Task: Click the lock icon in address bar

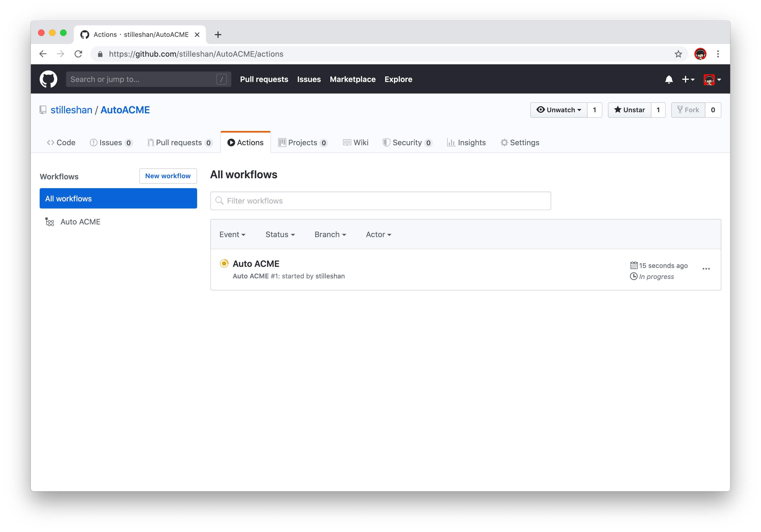Action: click(100, 54)
